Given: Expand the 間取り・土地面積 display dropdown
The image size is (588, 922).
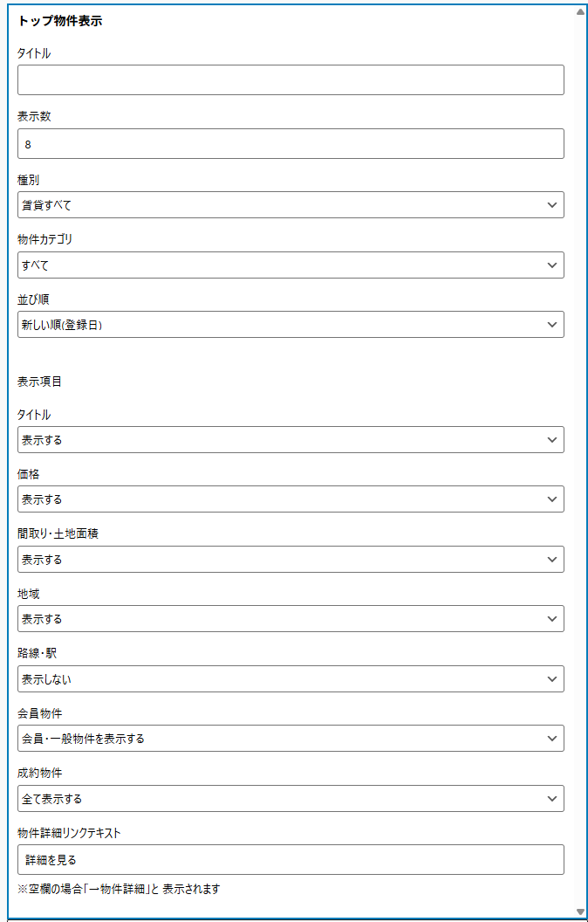Looking at the screenshot, I should 291,560.
